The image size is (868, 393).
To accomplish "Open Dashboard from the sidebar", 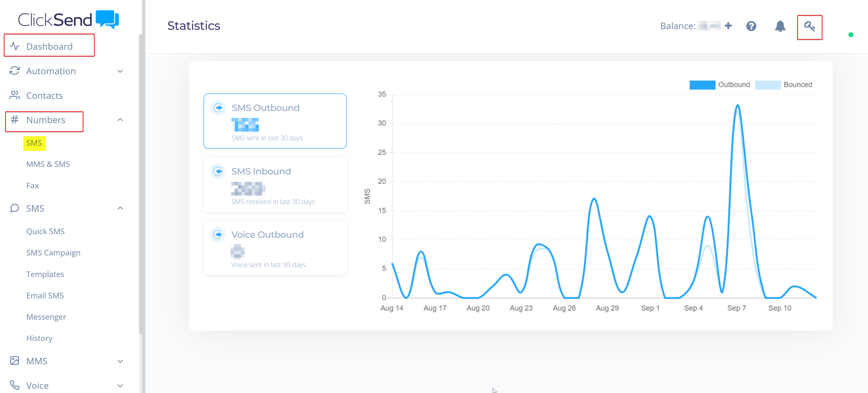I will click(49, 46).
